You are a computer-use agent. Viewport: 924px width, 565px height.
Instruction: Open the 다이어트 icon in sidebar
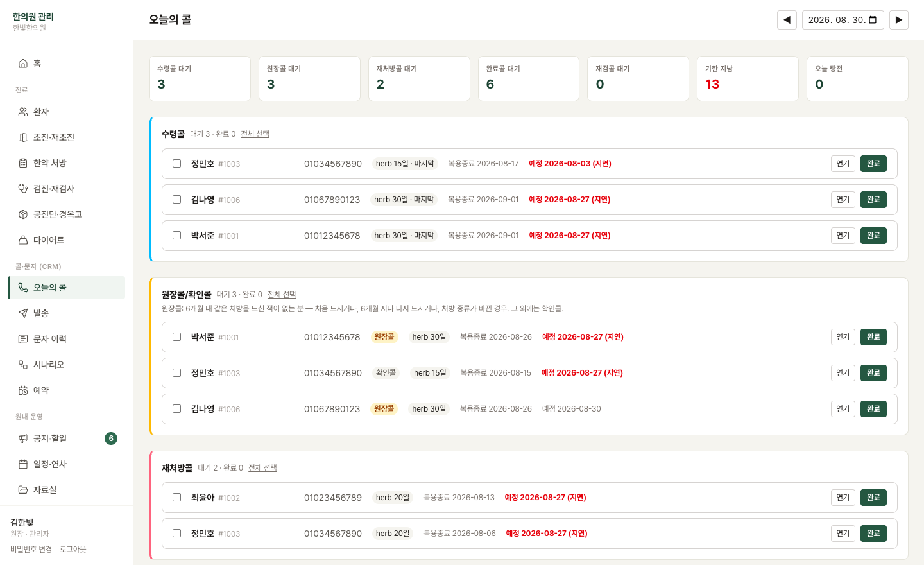23,240
